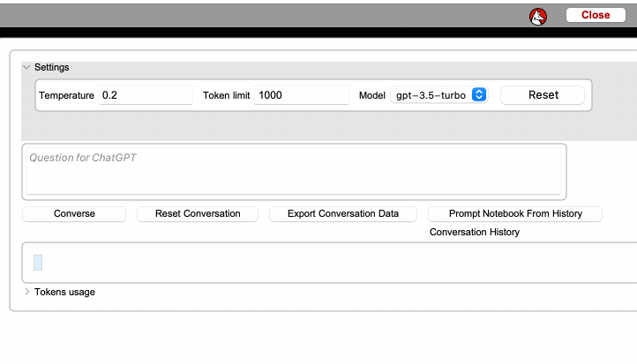Viewport: 637px width, 364px height.
Task: Click the Settings section title
Action: pos(51,67)
